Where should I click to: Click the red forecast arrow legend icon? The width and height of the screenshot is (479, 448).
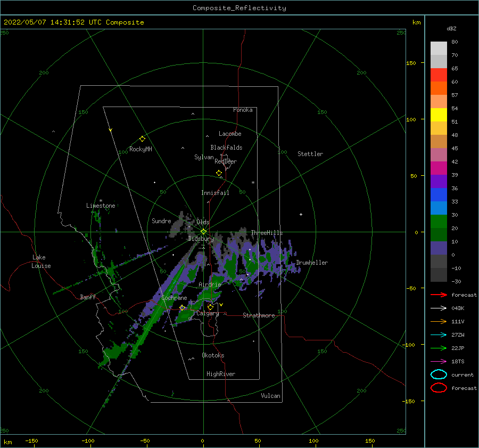coord(439,295)
